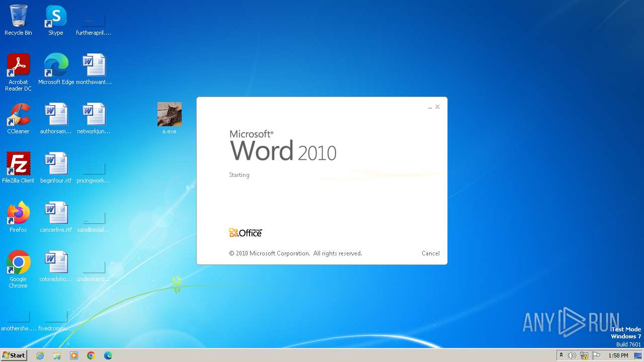Click the 1:58 PM clock
Viewport: 644px width, 362px height.
(618, 355)
